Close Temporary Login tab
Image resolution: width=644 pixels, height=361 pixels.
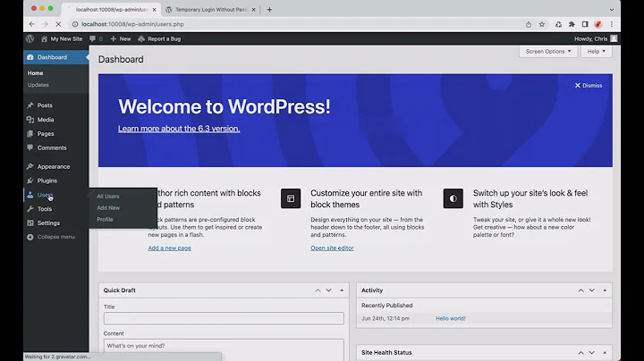tap(253, 10)
